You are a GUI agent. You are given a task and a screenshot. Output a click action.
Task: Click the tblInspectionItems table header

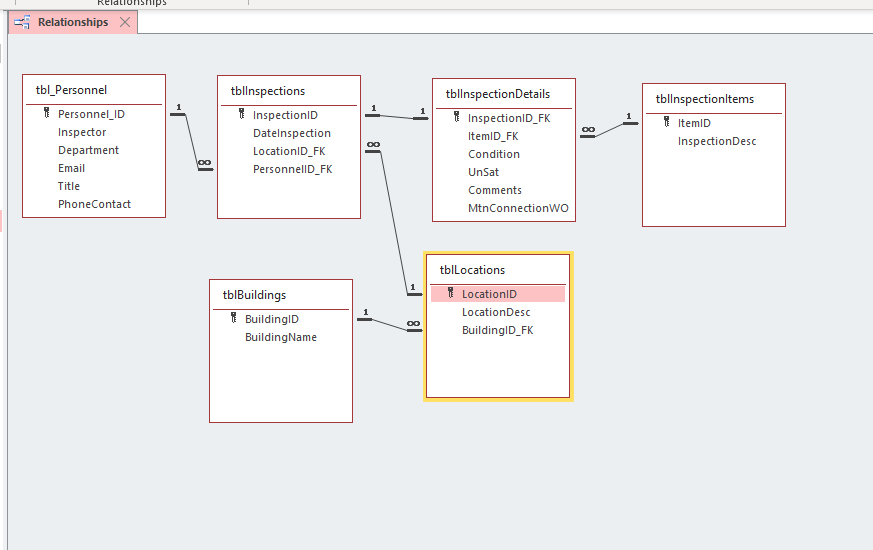[x=705, y=99]
